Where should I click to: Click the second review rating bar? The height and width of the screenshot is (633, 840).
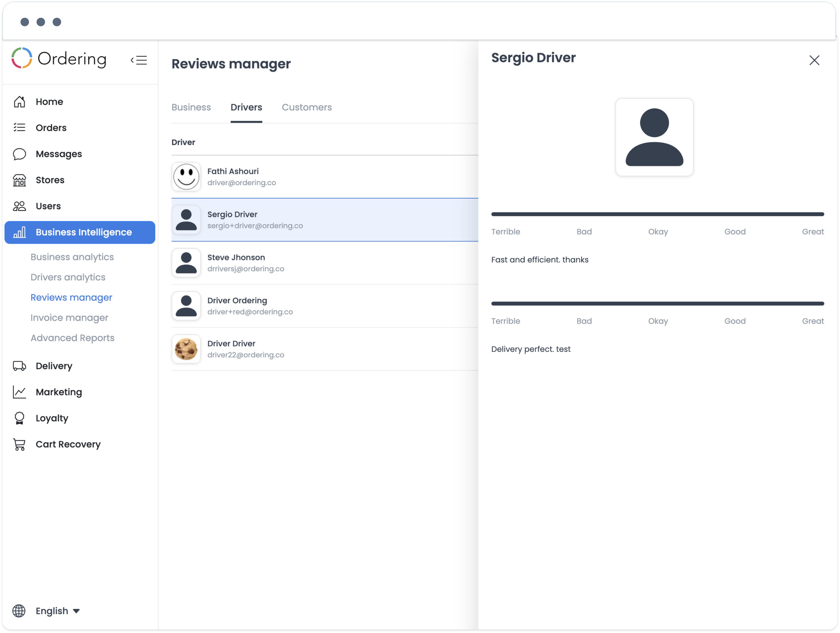(657, 303)
